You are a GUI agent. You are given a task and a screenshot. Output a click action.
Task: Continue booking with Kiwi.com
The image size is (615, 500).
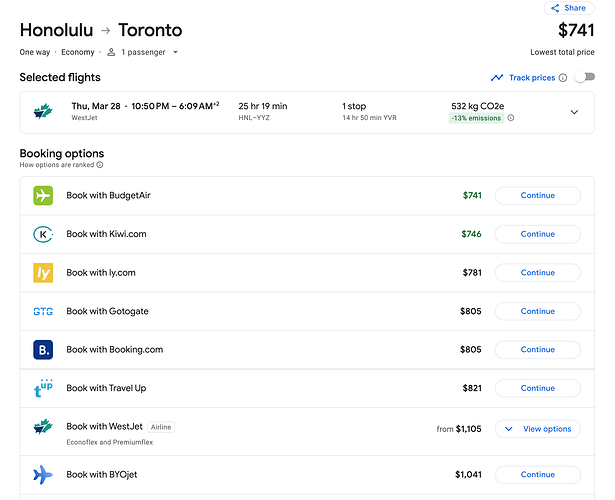tap(537, 234)
